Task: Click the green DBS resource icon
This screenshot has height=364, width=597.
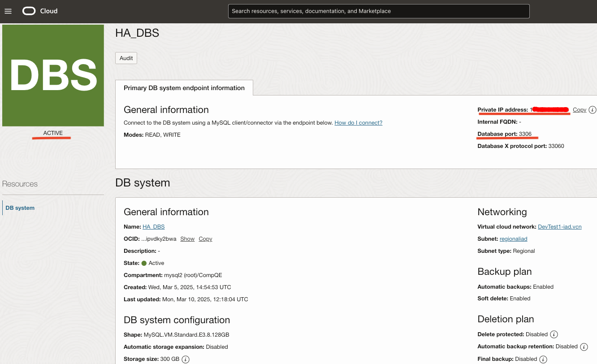Action: (53, 75)
